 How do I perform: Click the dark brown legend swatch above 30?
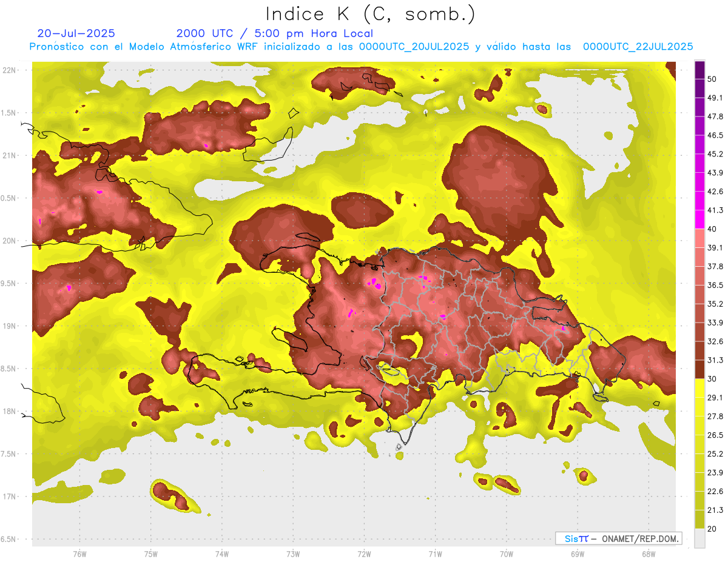699,369
